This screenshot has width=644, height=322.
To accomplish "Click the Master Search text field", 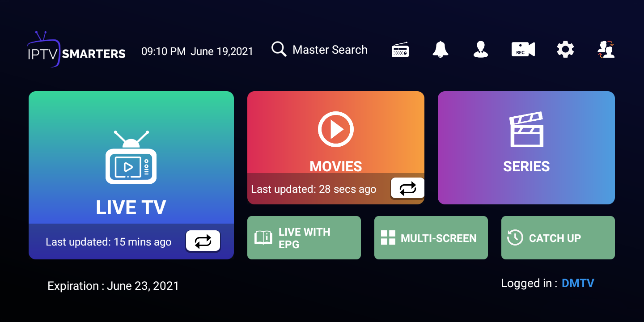I will [330, 50].
